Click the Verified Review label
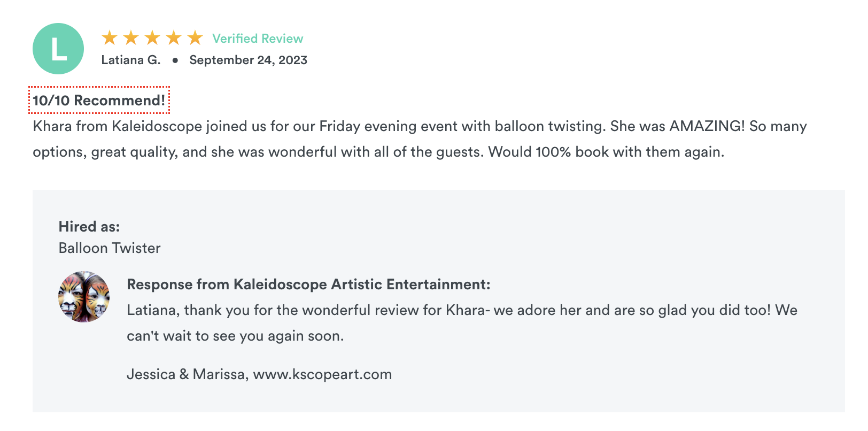868x431 pixels. pyautogui.click(x=257, y=39)
